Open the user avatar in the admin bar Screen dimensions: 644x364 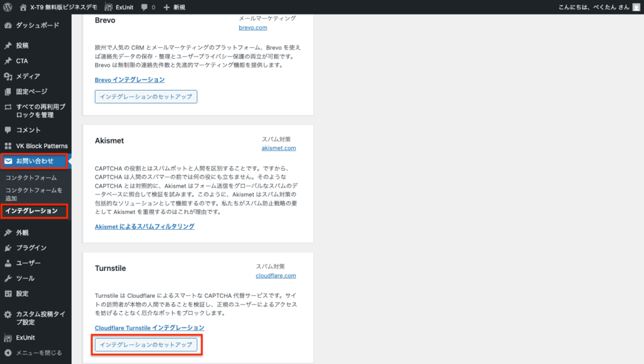[636, 7]
